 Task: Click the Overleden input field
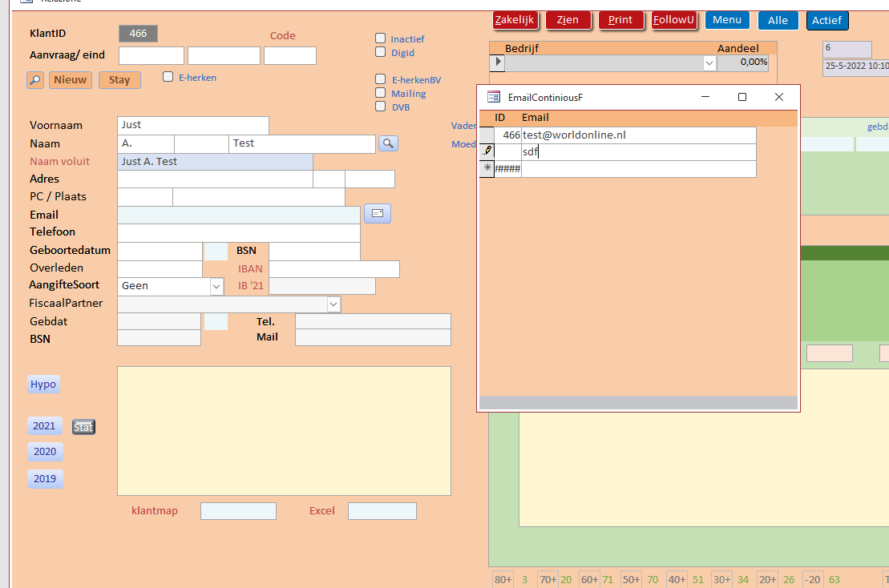click(x=160, y=269)
